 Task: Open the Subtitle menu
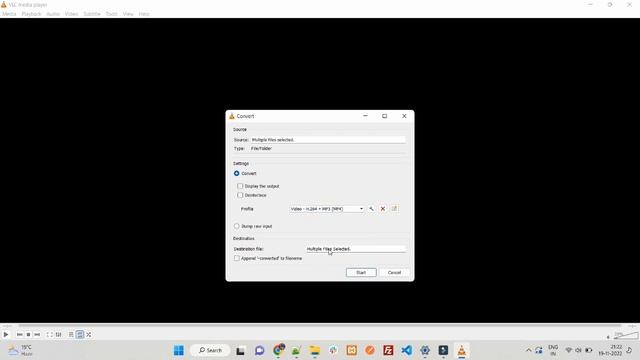pos(92,14)
